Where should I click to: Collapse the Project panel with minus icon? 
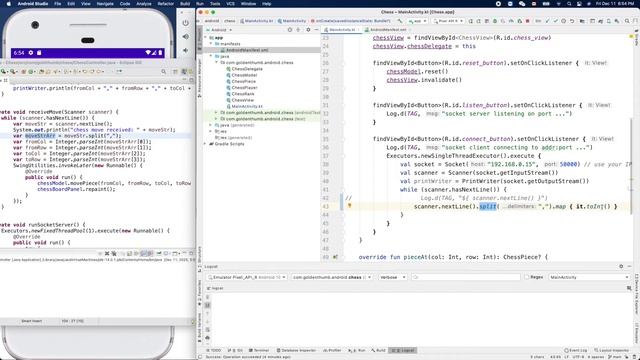pos(316,30)
